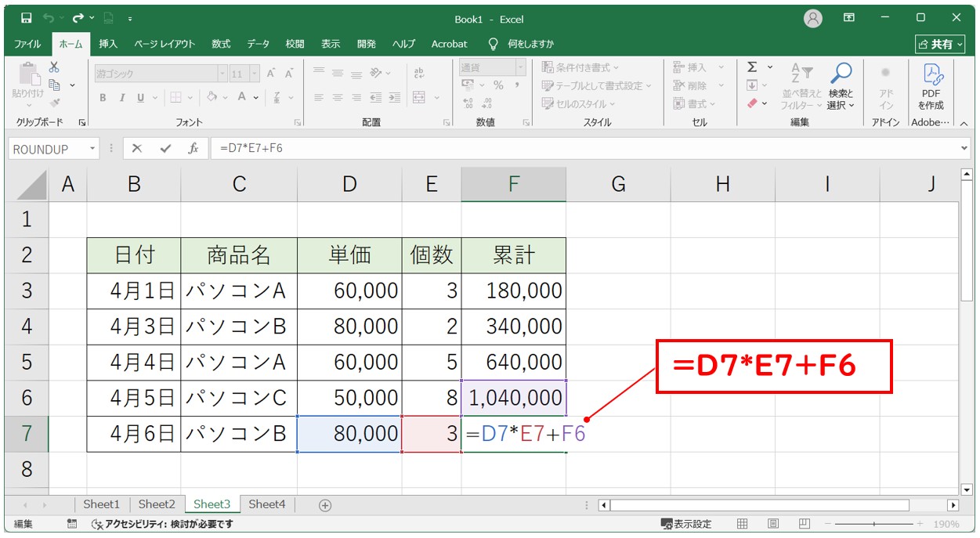980x538 pixels.
Task: Click the percent style icon
Action: [x=498, y=85]
